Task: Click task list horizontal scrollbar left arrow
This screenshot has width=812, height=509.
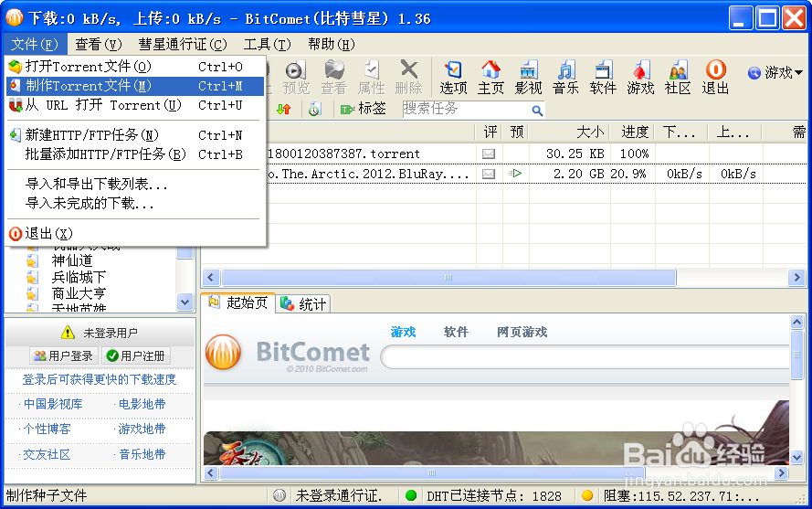Action: (x=210, y=277)
